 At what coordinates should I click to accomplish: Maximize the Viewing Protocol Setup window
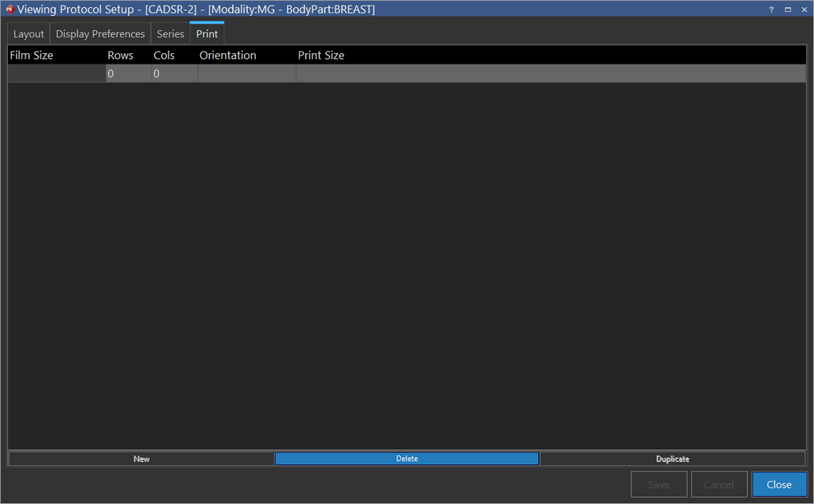pyautogui.click(x=788, y=10)
